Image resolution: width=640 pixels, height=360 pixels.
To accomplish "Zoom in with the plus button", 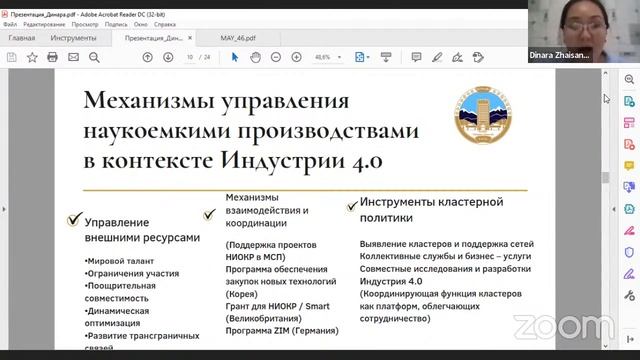I will tap(297, 57).
